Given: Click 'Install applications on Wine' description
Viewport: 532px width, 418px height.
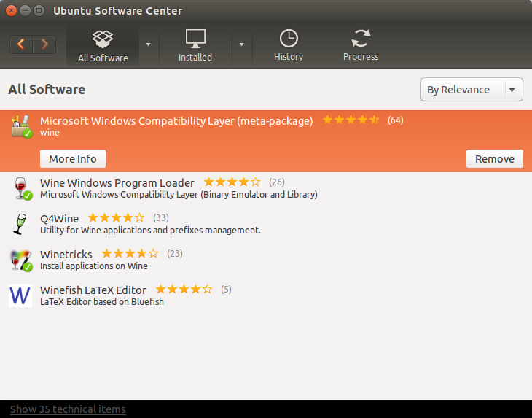Looking at the screenshot, I should coord(93,266).
